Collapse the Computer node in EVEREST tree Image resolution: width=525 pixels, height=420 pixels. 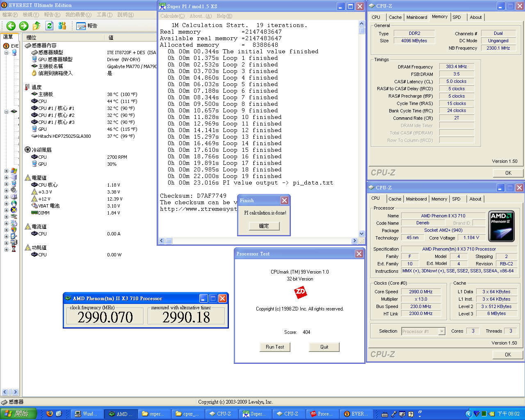tap(7, 52)
